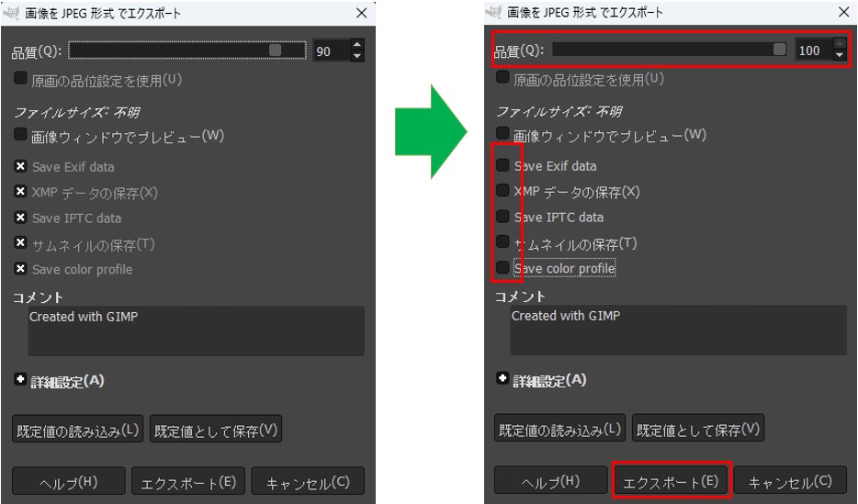Check サムネイルの保存 in the right dialog
The image size is (858, 504).
pyautogui.click(x=502, y=241)
